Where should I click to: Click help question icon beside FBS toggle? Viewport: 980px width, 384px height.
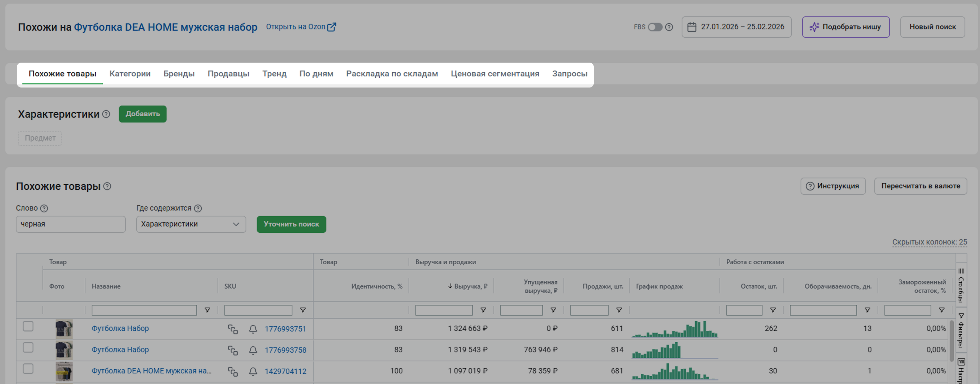(x=669, y=27)
